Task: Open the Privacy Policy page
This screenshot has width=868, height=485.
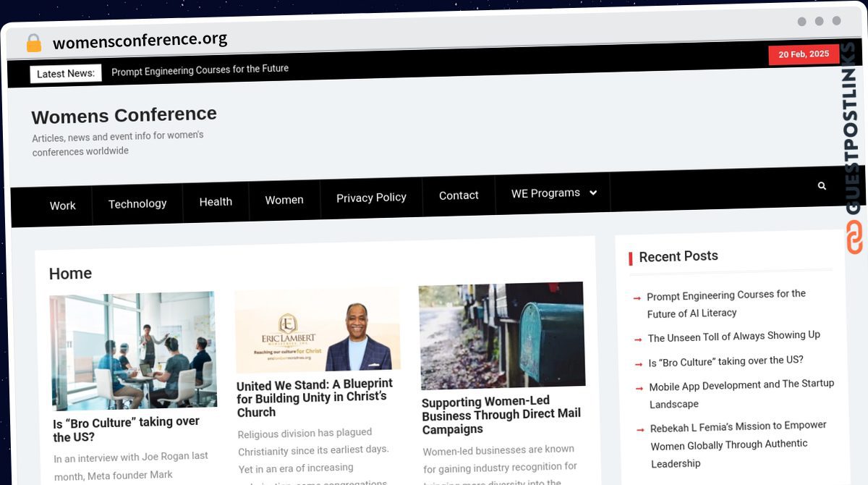Action: pos(371,198)
